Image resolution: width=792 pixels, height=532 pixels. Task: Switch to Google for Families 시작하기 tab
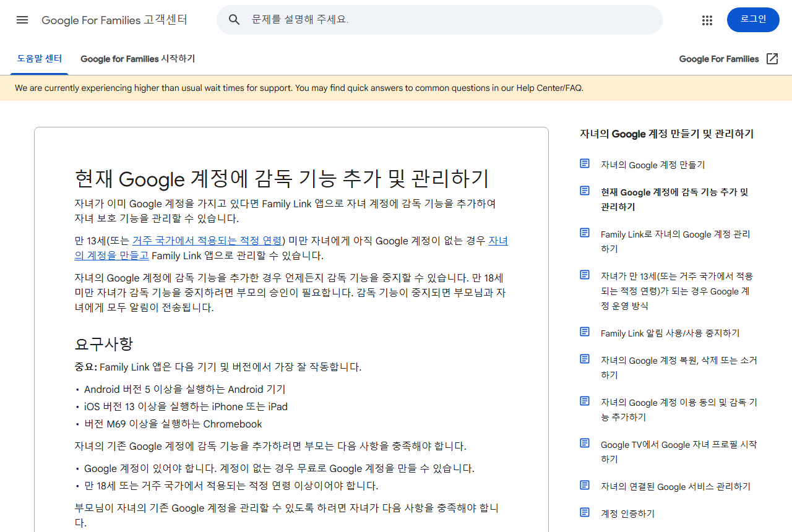click(x=137, y=59)
